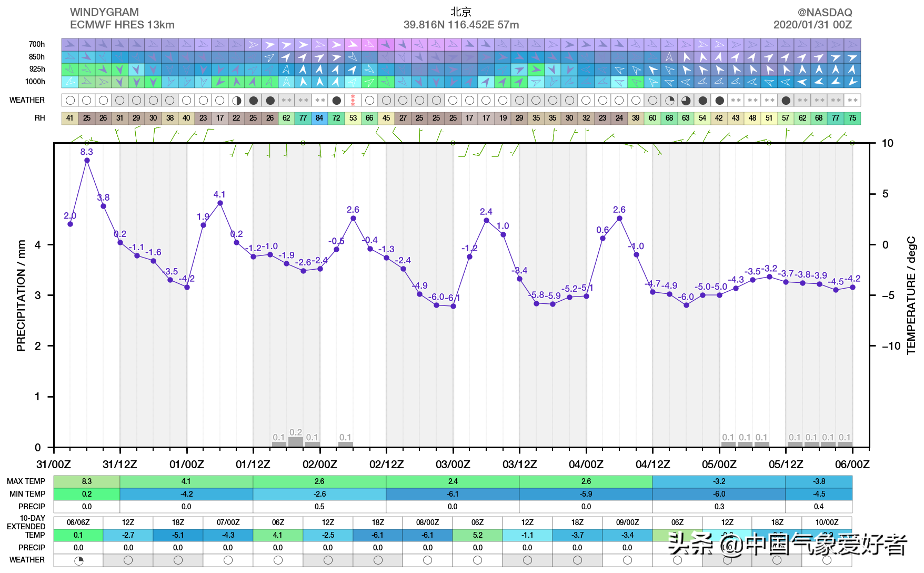Open the 08/00Z column header in extended forecast
This screenshot has height=573, width=924.
[x=427, y=522]
